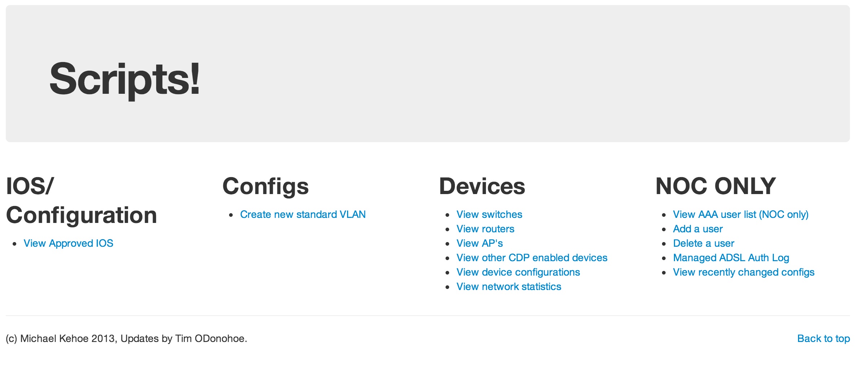The width and height of the screenshot is (868, 373).
Task: Open Managed ADSL Auth Log
Action: (x=731, y=258)
